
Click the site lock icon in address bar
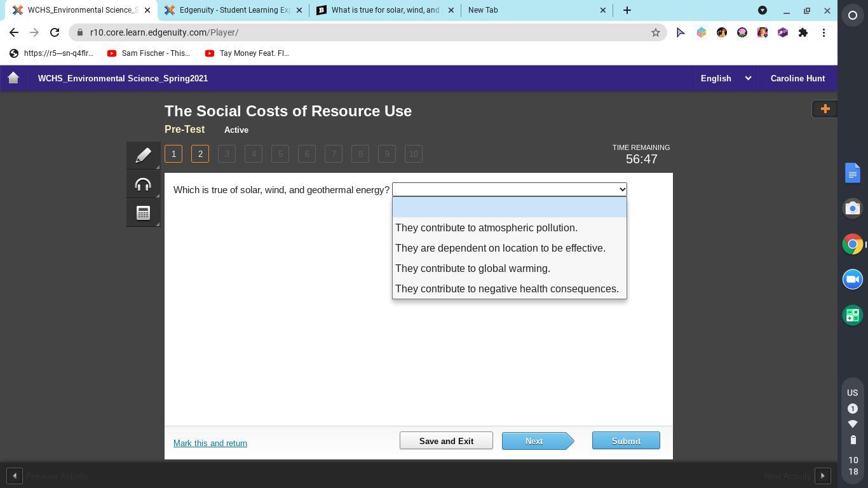click(79, 32)
